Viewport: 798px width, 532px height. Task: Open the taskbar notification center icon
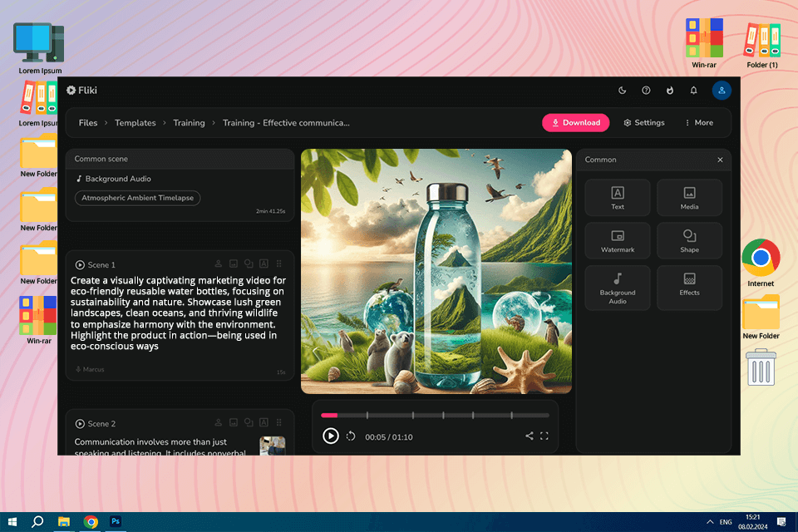(781, 522)
